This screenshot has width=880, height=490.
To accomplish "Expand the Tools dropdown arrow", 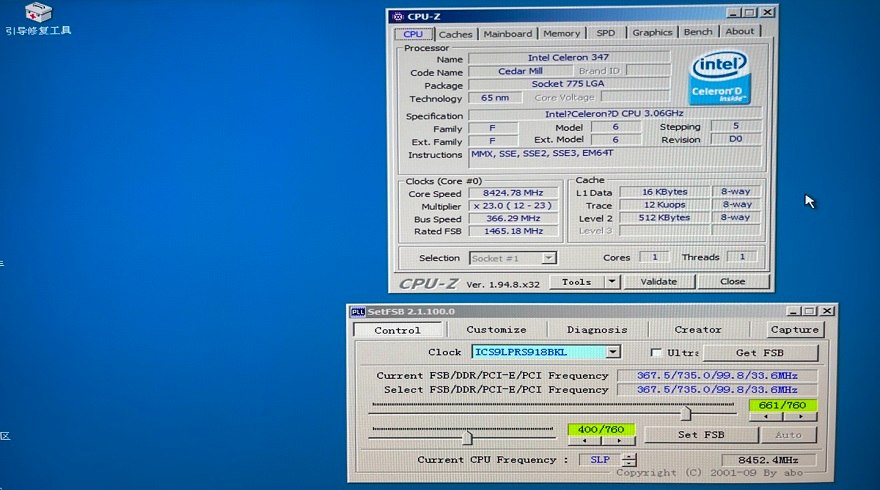I will pos(612,282).
